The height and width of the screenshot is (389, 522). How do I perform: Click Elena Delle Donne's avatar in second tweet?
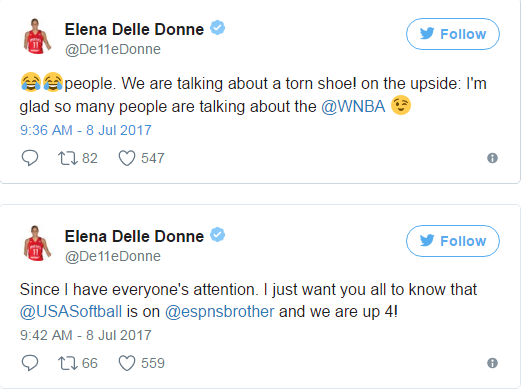(x=37, y=243)
